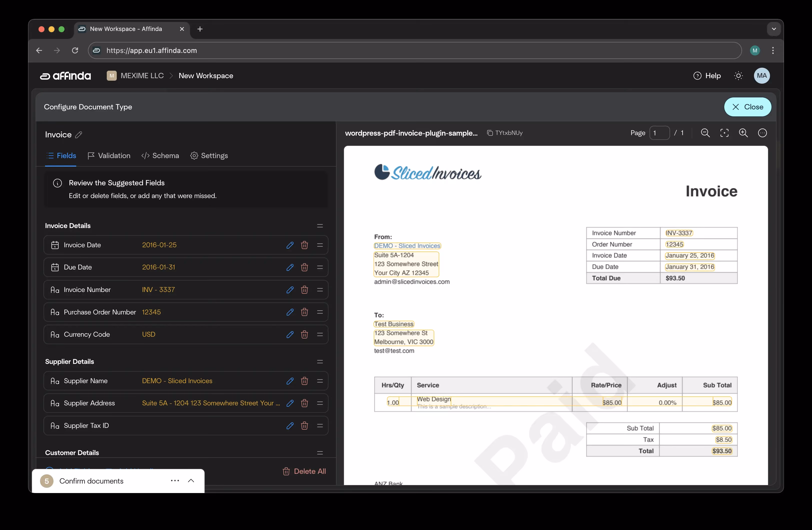Switch to the Validation tab

tap(109, 156)
